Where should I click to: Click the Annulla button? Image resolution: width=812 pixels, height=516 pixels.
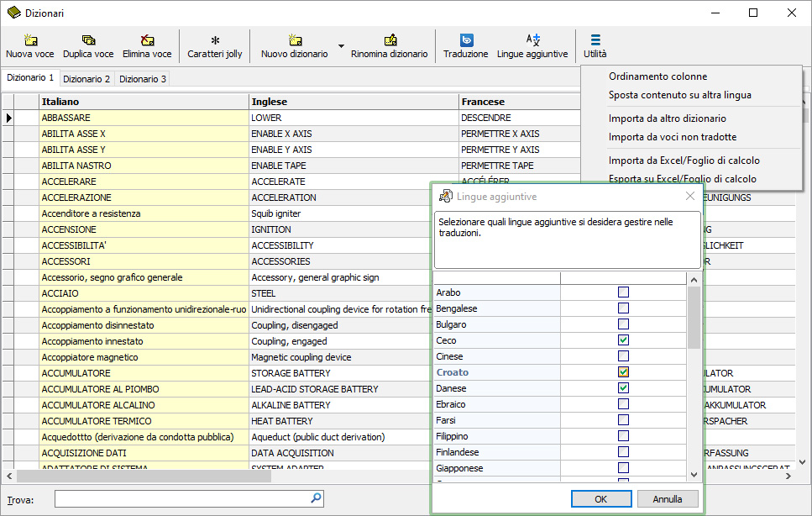[668, 499]
